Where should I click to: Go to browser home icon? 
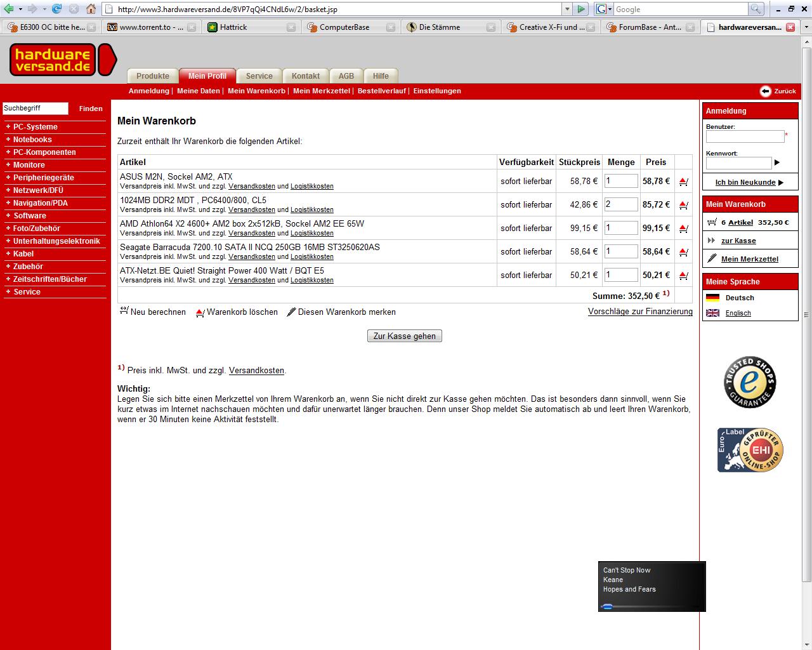(91, 9)
